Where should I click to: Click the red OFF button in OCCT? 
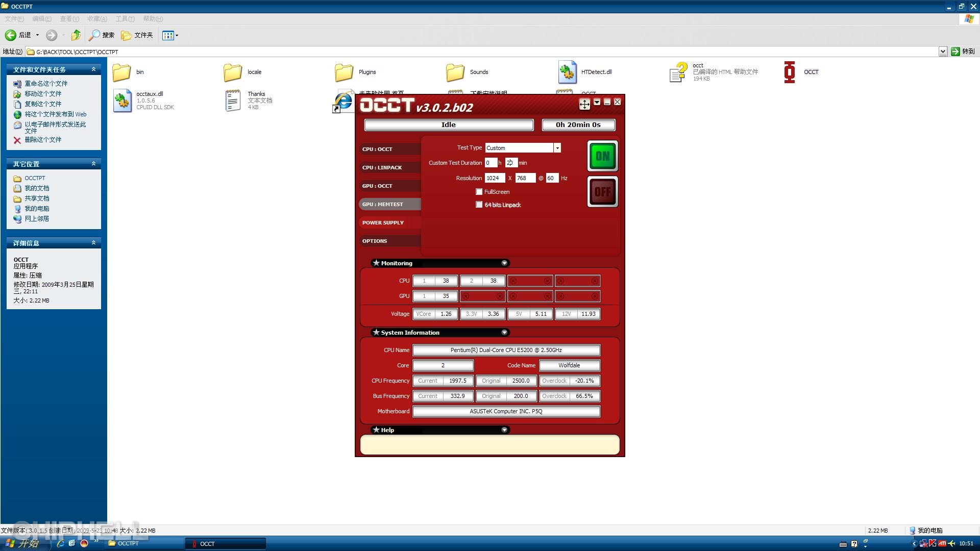602,192
